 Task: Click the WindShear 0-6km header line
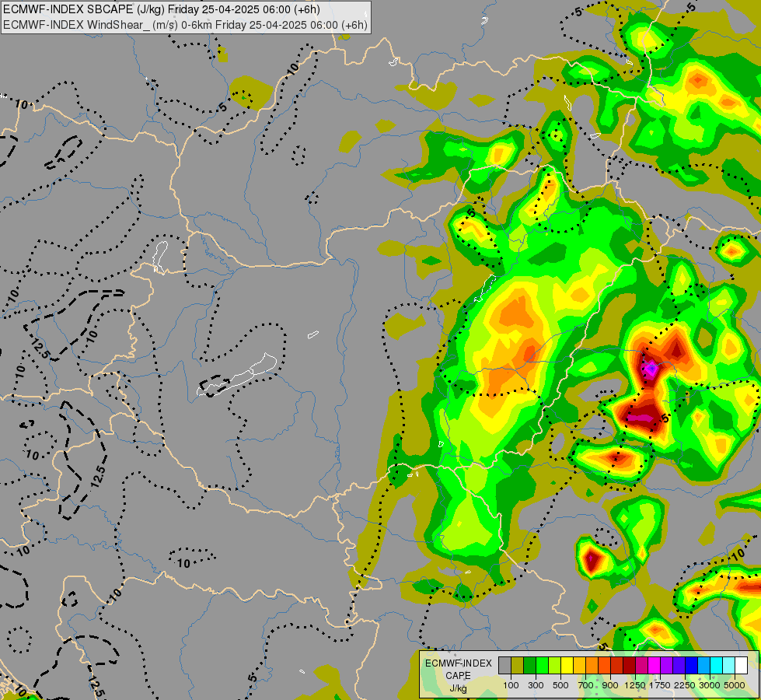[186, 25]
